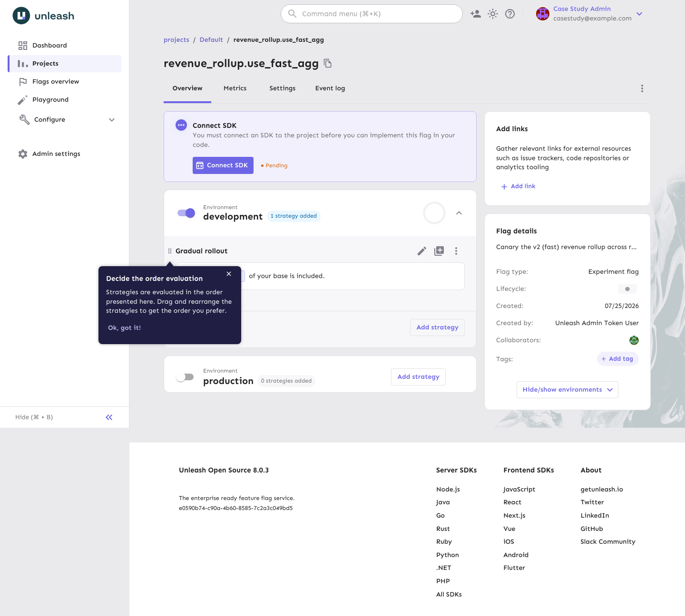Image resolution: width=685 pixels, height=616 pixels.
Task: Open help question mark icon
Action: [x=510, y=14]
